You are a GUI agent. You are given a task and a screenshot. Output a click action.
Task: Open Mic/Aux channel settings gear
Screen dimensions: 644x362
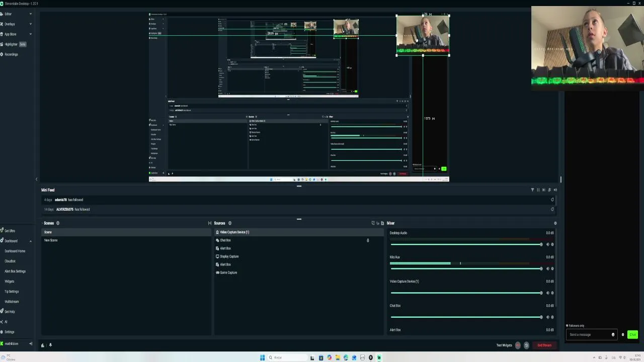tap(552, 268)
